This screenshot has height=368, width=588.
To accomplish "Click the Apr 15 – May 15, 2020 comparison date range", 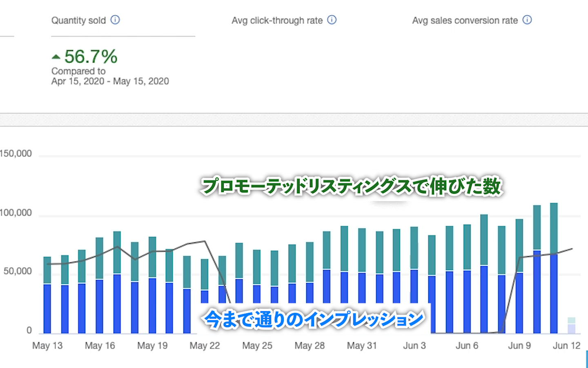I will point(110,81).
